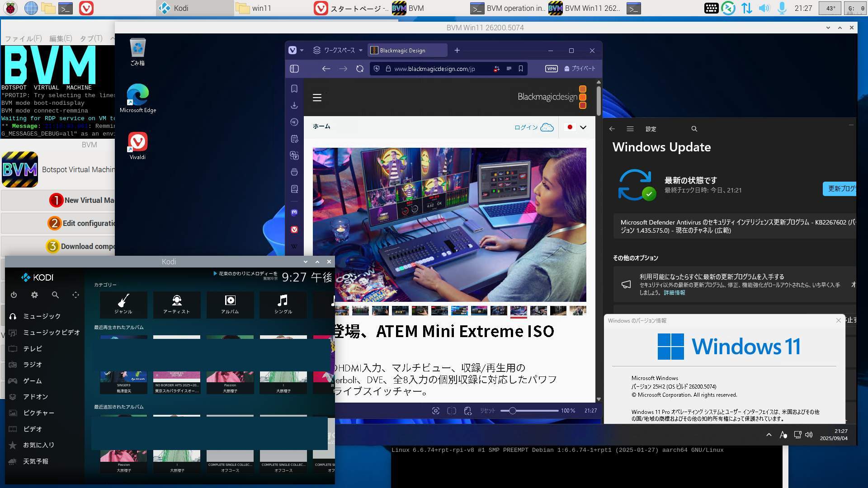Image resolution: width=868 pixels, height=488 pixels.
Task: Toggle the VPN button
Action: coord(551,69)
